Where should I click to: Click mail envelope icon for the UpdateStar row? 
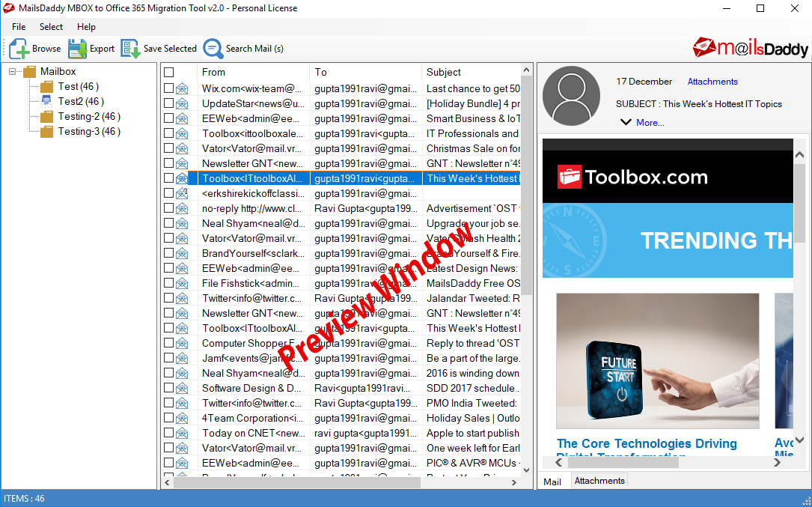click(182, 103)
